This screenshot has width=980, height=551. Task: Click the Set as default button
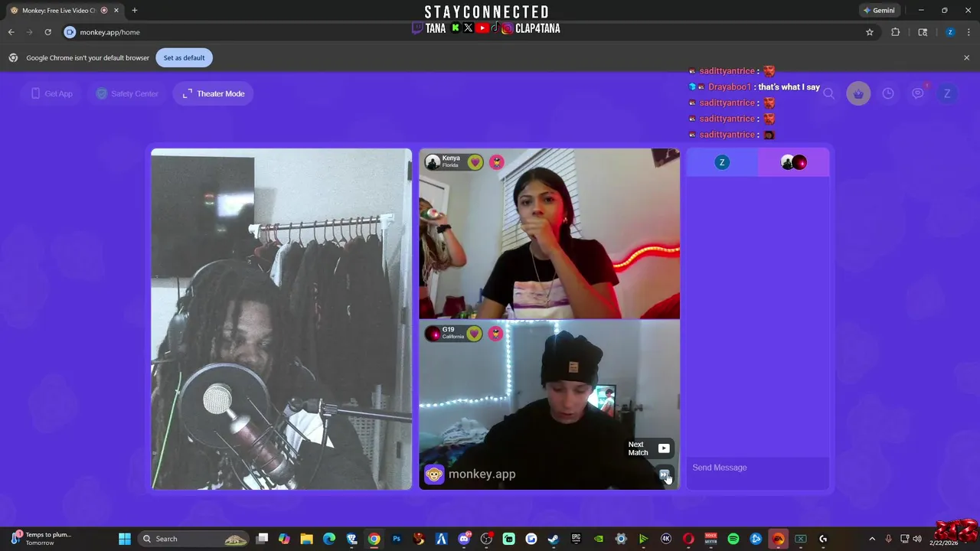[x=184, y=57]
